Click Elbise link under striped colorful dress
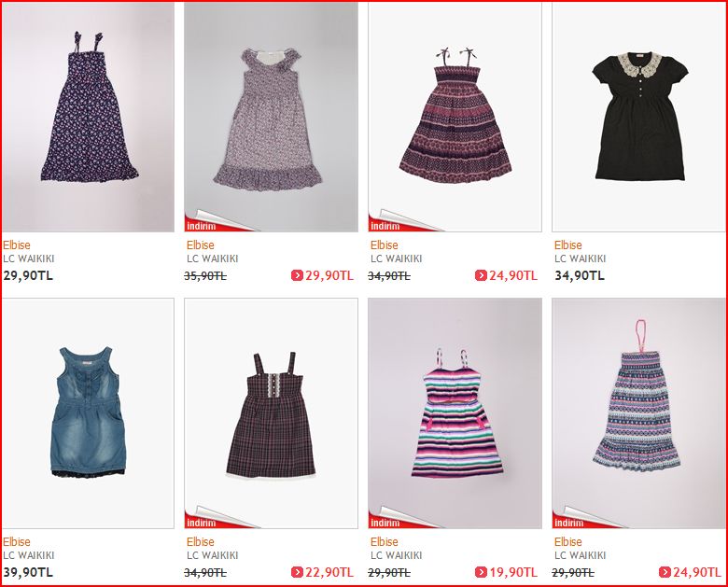Viewport: 728px width, 587px height. 384,542
